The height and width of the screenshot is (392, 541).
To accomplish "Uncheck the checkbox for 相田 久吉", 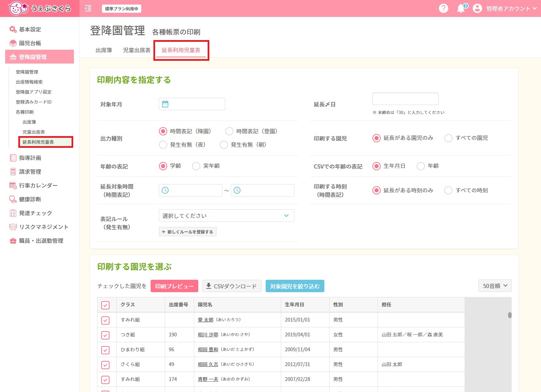I will [x=105, y=365].
